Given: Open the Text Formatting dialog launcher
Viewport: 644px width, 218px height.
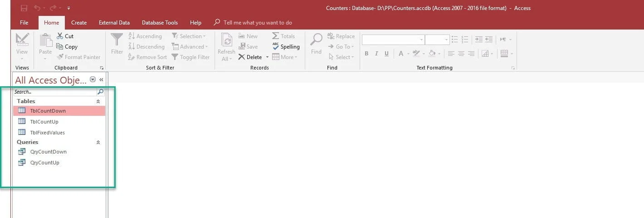Looking at the screenshot, I should 513,68.
